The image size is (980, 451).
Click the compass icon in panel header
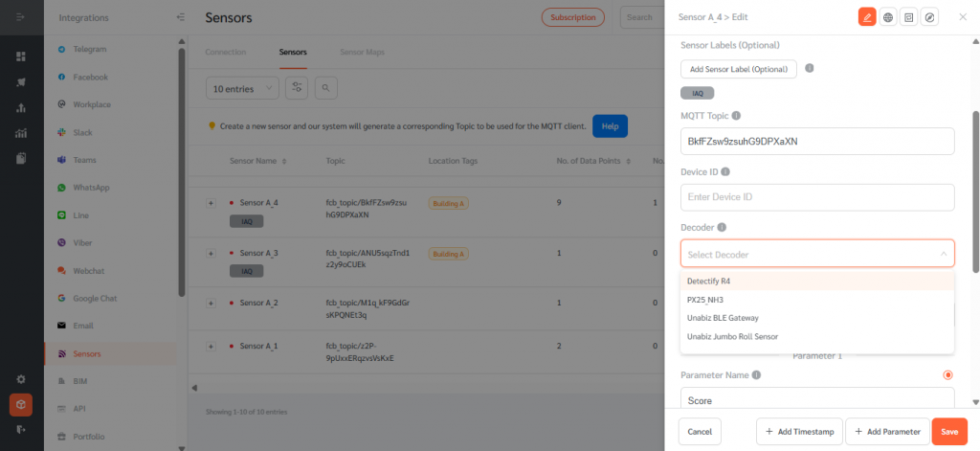(x=930, y=17)
